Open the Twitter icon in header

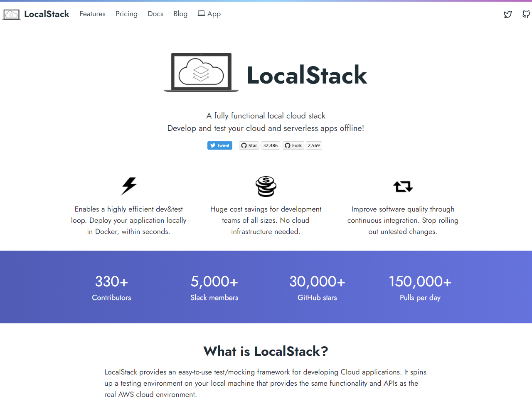(x=507, y=15)
